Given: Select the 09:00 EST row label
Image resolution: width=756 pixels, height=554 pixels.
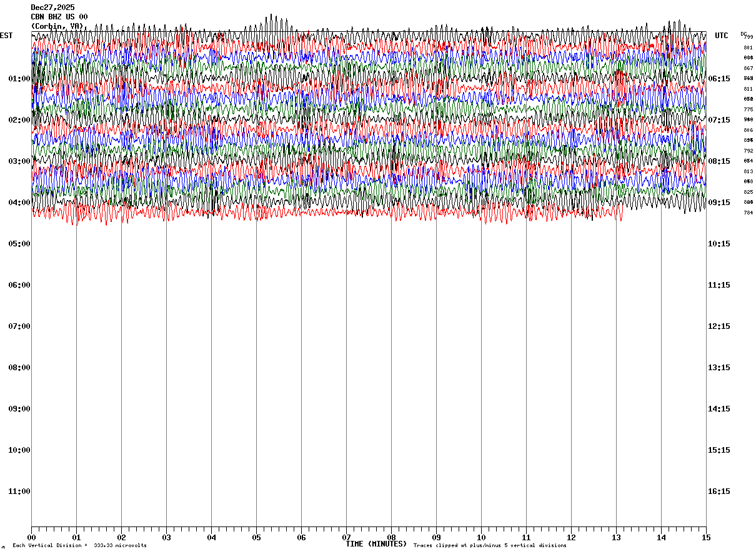Looking at the screenshot, I should tap(19, 409).
